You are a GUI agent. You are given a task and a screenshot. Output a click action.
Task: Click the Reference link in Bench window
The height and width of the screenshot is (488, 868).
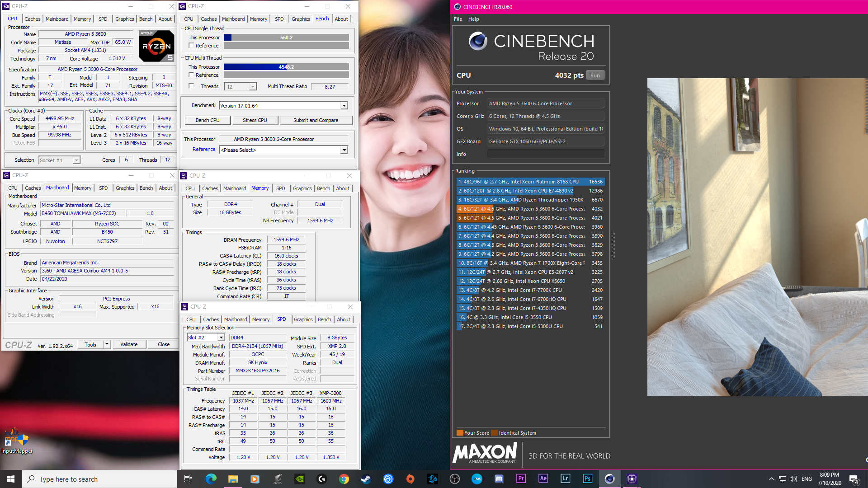tap(204, 149)
